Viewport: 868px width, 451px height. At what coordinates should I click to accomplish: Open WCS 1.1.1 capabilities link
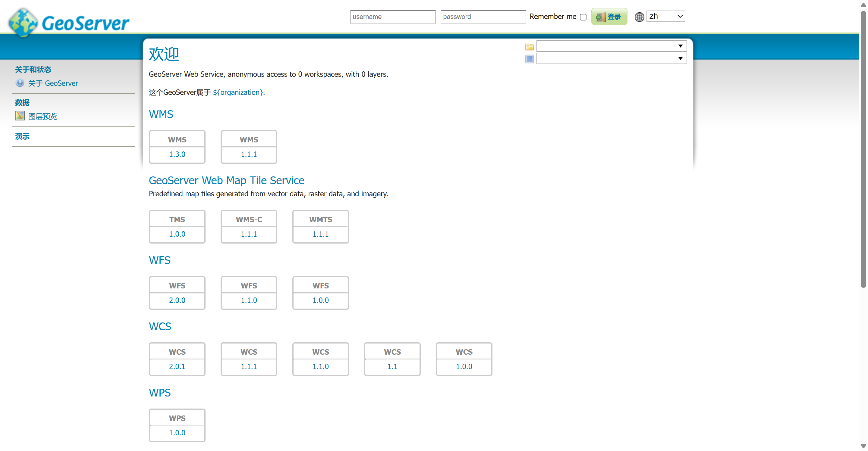click(249, 366)
